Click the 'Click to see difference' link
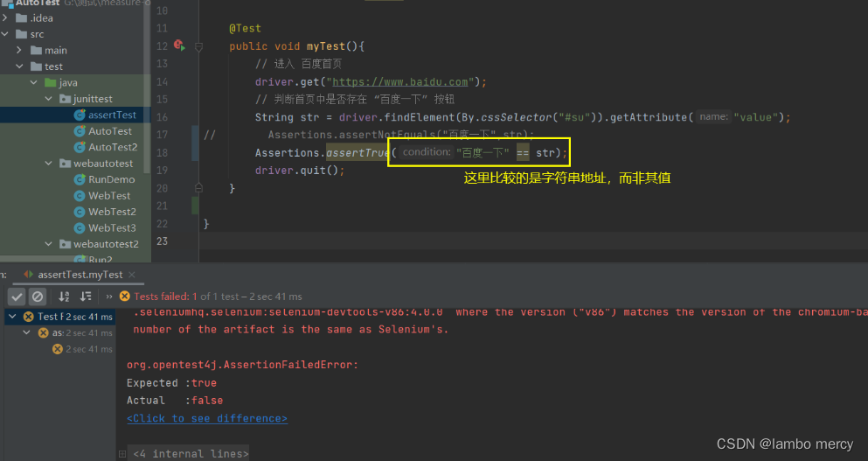868x461 pixels. tap(207, 418)
